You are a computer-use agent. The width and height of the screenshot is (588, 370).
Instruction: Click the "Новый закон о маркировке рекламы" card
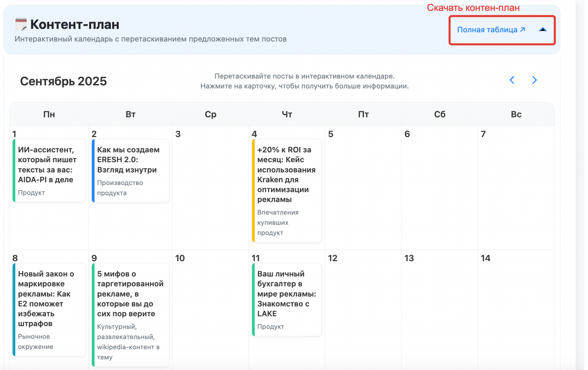[49, 309]
